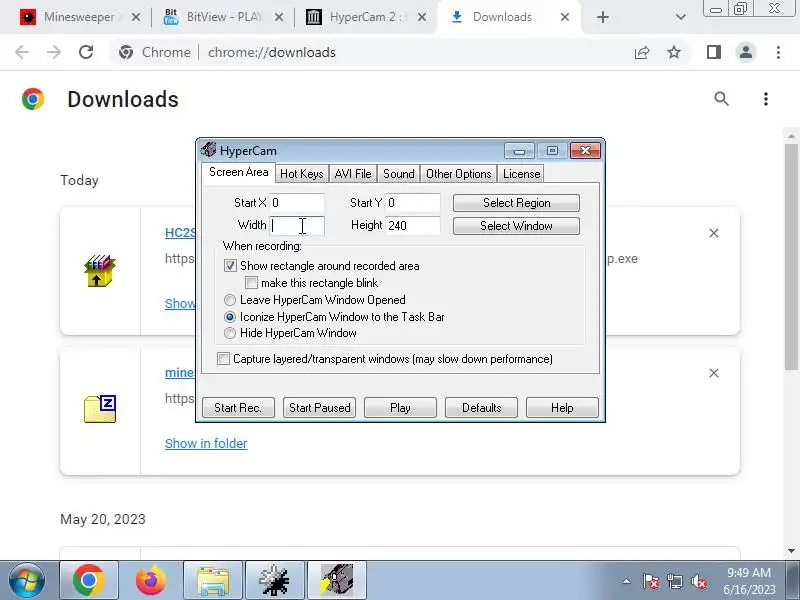The height and width of the screenshot is (600, 800).
Task: Open the Action Center flag icon
Action: pyautogui.click(x=651, y=581)
